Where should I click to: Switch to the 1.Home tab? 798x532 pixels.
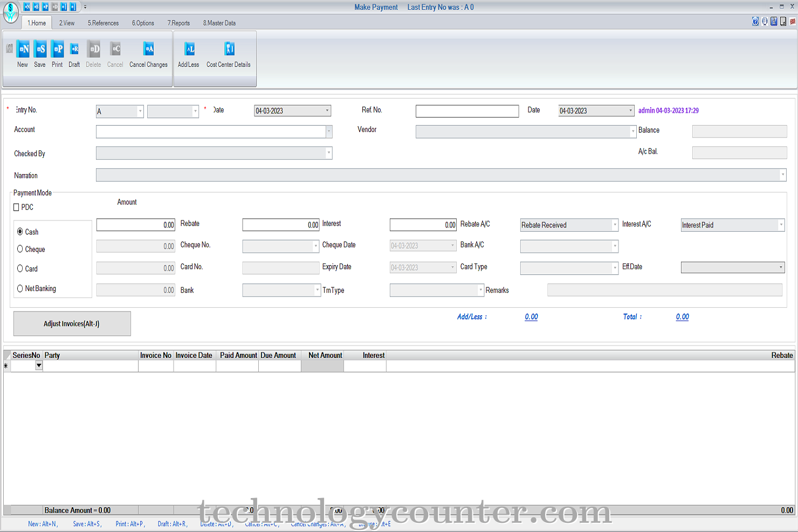coord(37,23)
